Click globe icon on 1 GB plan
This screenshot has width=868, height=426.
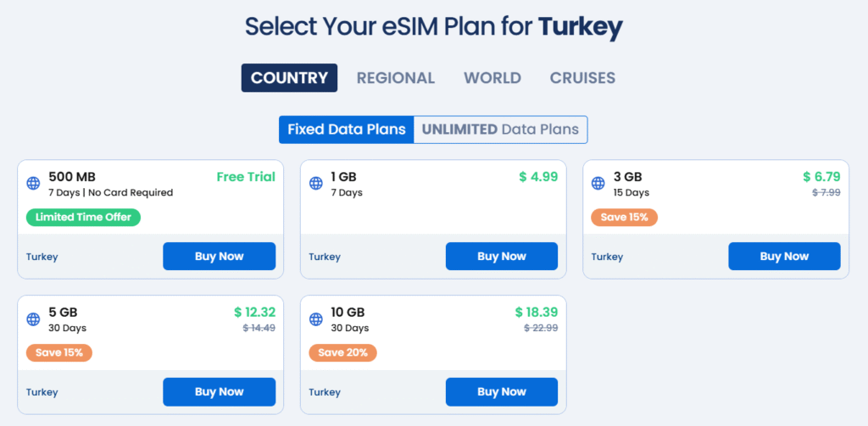[x=315, y=183]
